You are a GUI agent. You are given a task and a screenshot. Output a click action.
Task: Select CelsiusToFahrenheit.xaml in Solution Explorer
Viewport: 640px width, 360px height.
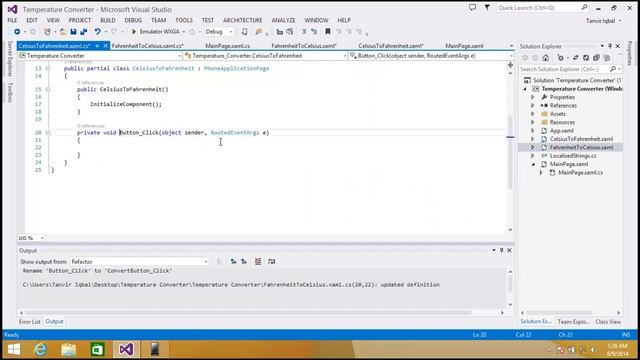click(x=581, y=139)
